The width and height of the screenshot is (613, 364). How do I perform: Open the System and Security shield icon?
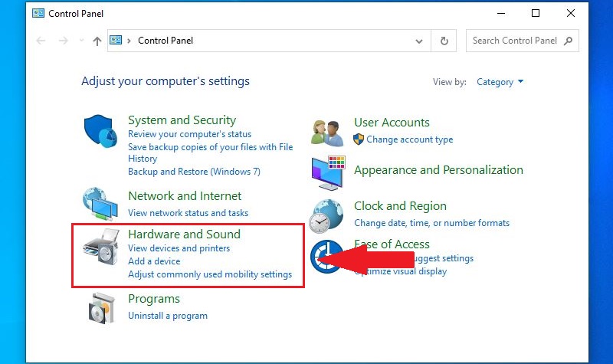tap(100, 131)
